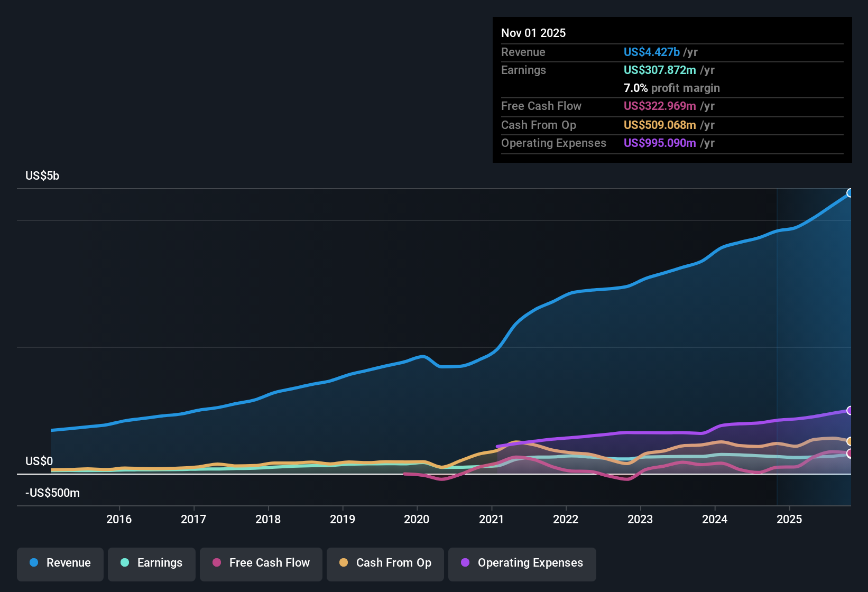This screenshot has width=868, height=592.
Task: Click the pink Free Cash Flow legend dot
Action: pos(216,563)
